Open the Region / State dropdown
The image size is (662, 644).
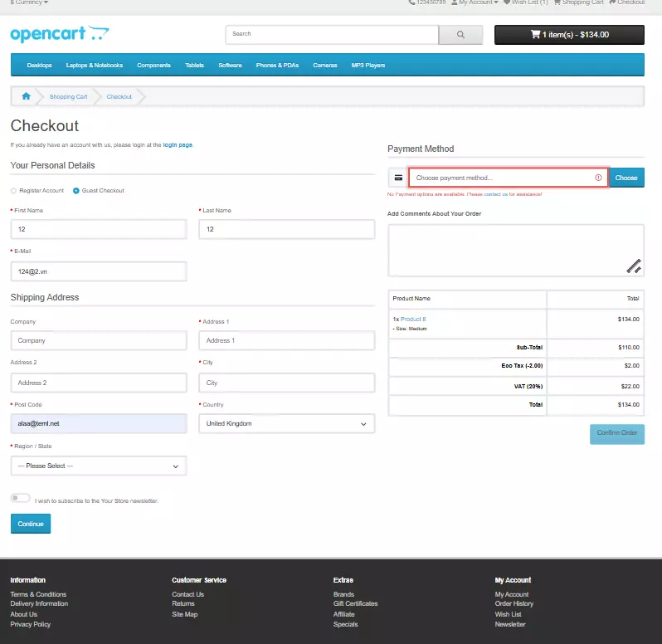[x=99, y=466]
